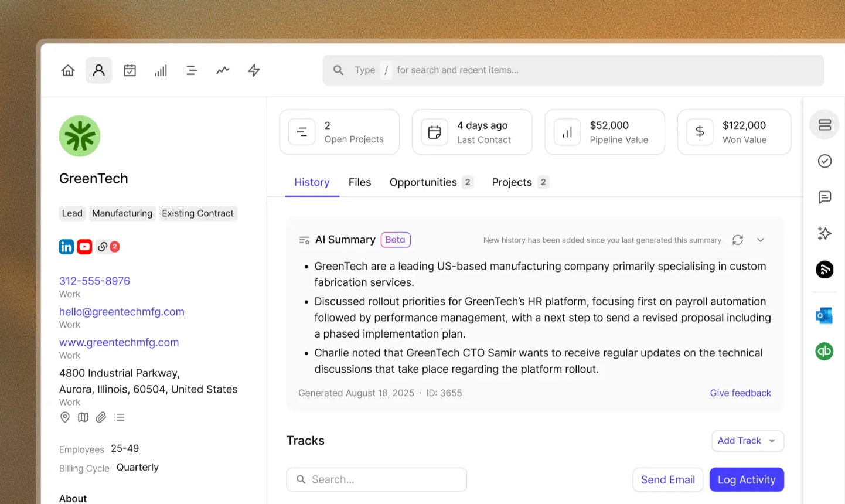Click the Existing Contract tag

click(198, 213)
